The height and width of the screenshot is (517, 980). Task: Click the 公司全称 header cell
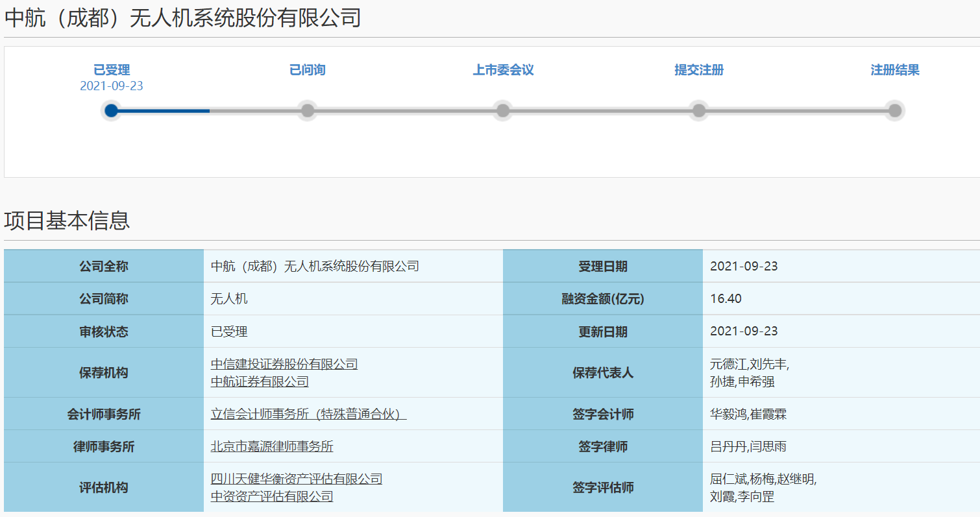click(104, 266)
